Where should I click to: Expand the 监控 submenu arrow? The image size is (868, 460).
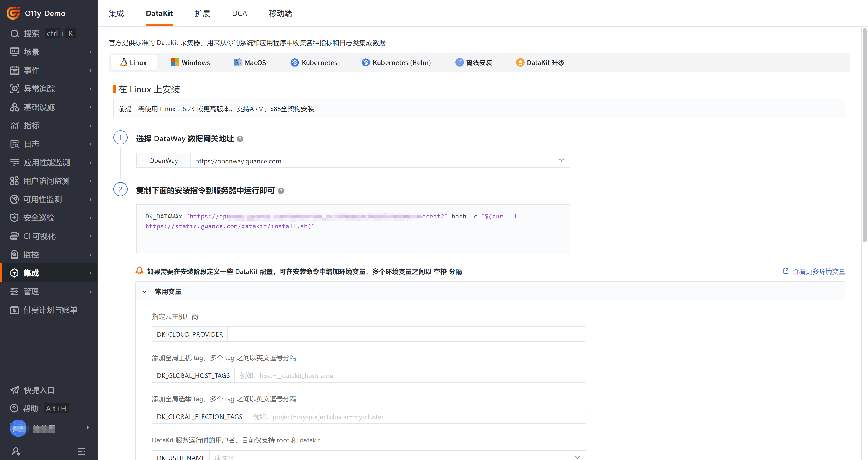coord(90,255)
